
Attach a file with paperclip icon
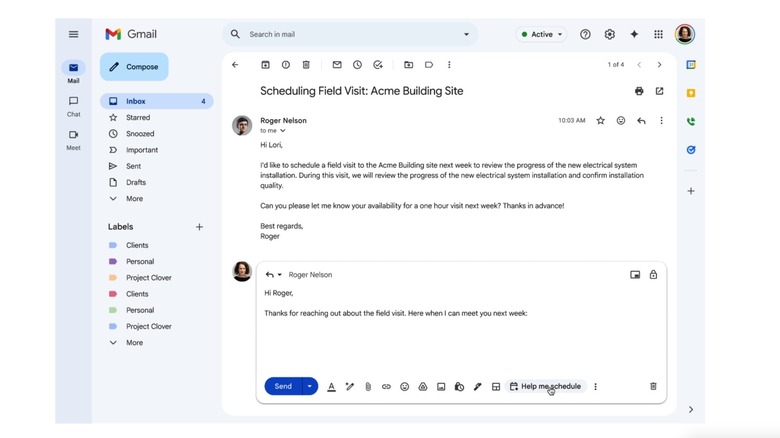tap(368, 387)
